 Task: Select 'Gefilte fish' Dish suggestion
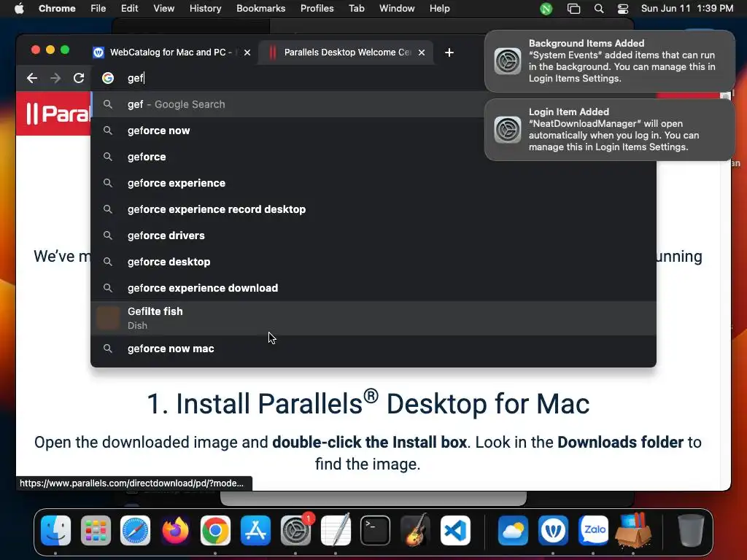(373, 318)
